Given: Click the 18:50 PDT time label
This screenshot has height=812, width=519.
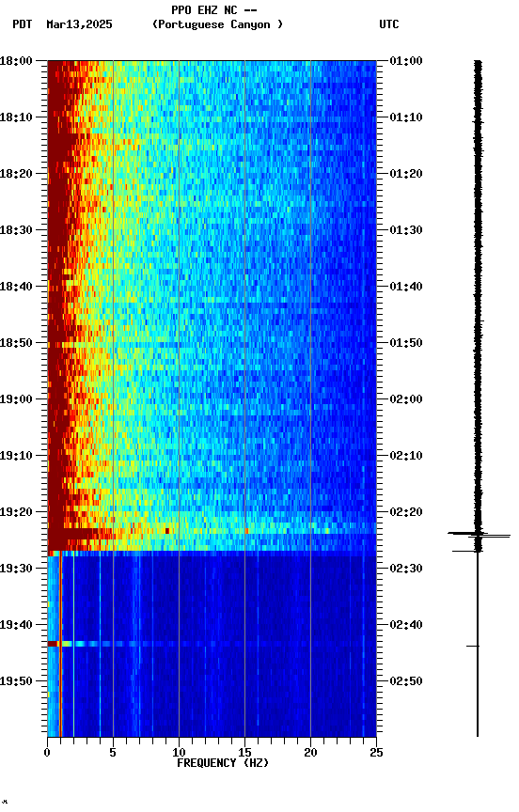Looking at the screenshot, I should click(x=16, y=343).
